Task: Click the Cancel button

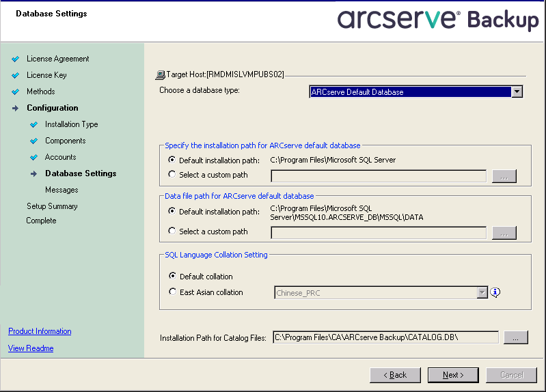Action: 512,375
